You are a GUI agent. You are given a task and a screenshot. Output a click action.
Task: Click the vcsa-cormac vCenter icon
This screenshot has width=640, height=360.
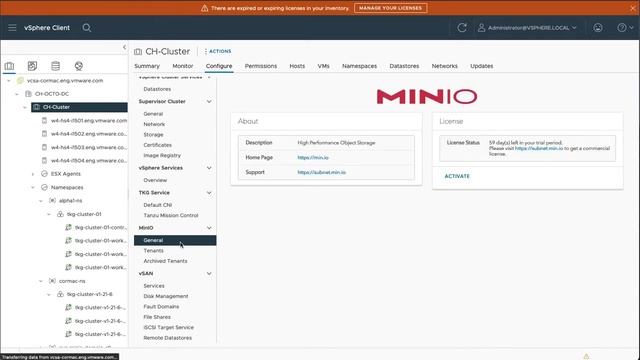click(x=20, y=80)
